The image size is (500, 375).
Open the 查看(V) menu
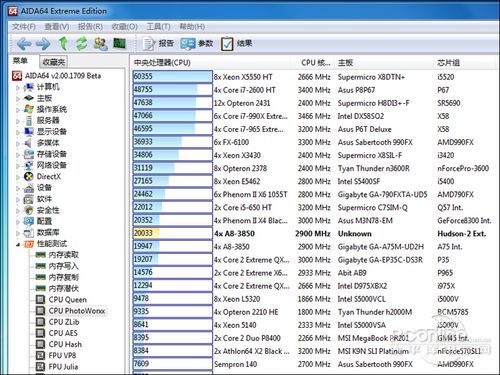click(x=57, y=27)
